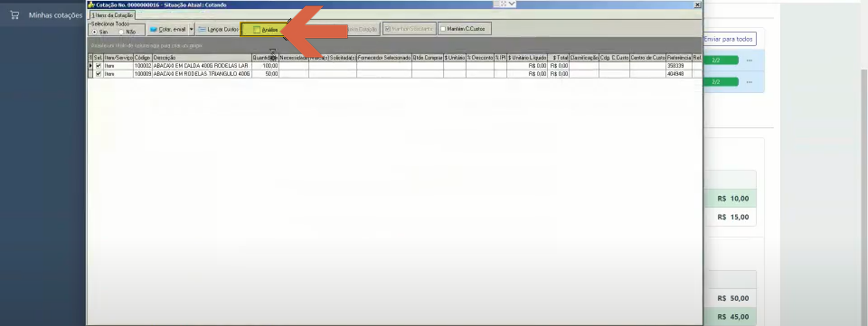Viewport: 868px width, 326px height.
Task: Click the Cotar e-mail button
Action: coord(168,29)
